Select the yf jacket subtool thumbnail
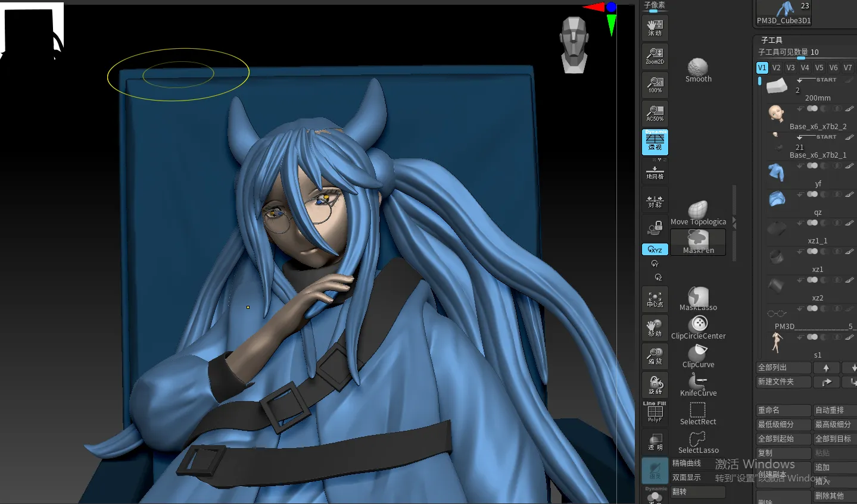 click(x=776, y=173)
